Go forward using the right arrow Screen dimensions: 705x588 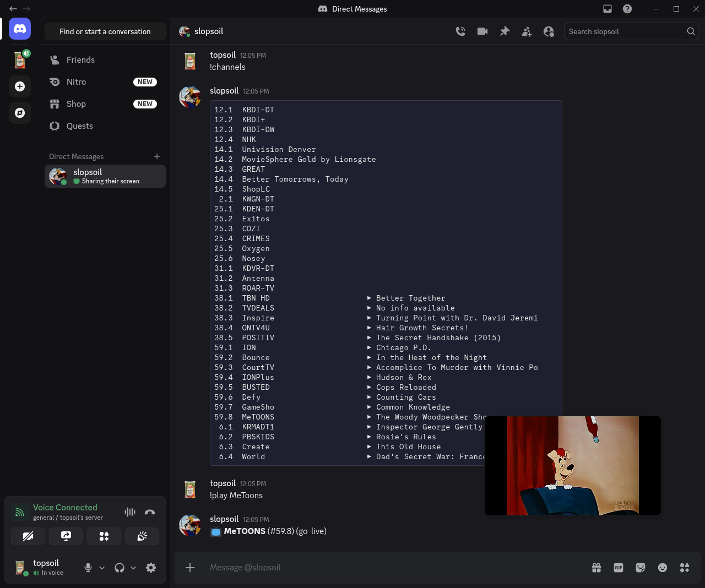pos(26,9)
